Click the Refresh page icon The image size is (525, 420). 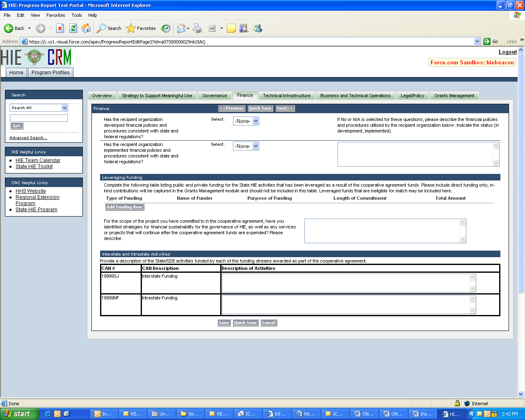[x=73, y=28]
